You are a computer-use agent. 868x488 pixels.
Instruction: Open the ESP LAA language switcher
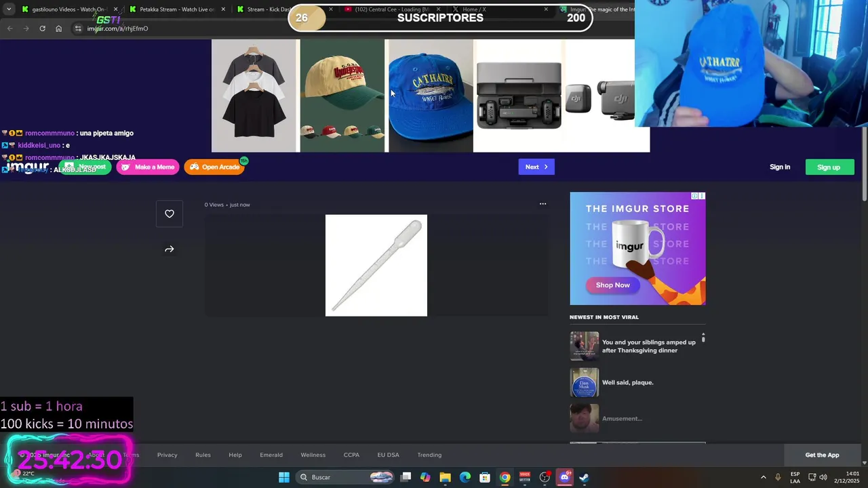pyautogui.click(x=795, y=477)
